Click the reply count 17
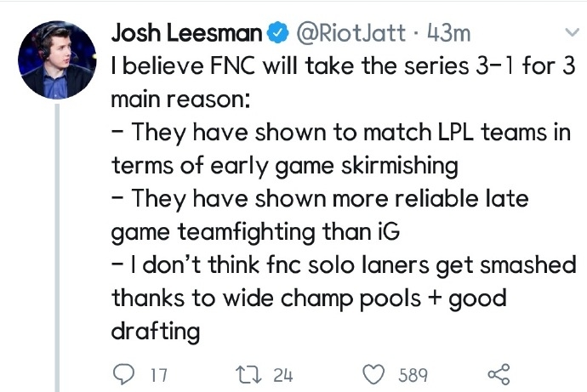Viewport: 587px width, 392px height. [x=158, y=375]
